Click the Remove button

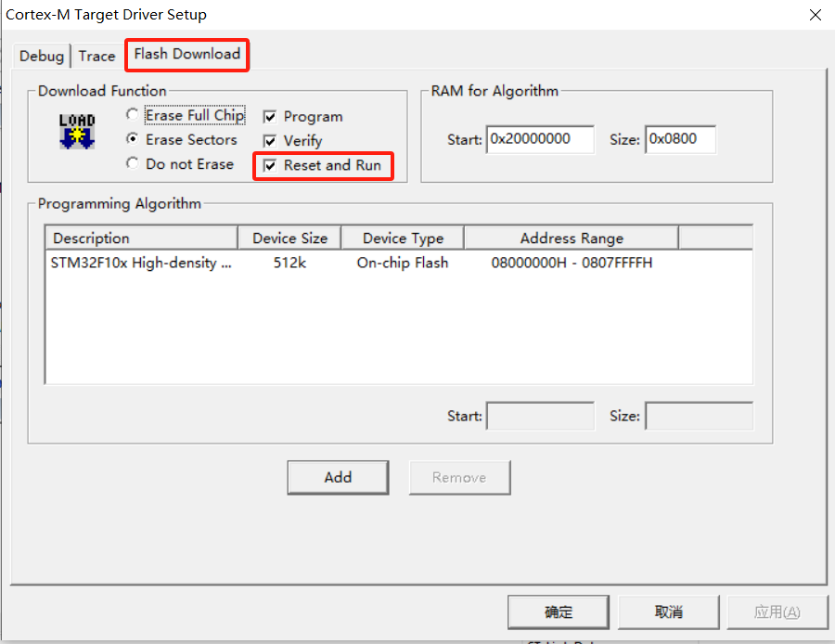click(x=459, y=477)
